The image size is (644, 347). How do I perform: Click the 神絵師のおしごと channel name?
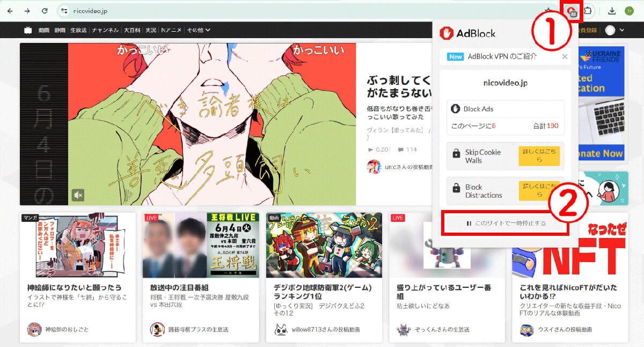tap(67, 329)
